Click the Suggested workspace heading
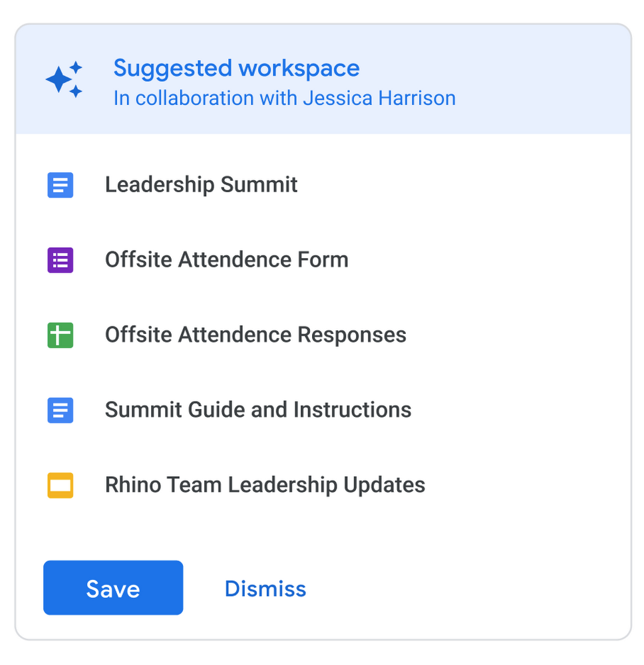 [236, 68]
